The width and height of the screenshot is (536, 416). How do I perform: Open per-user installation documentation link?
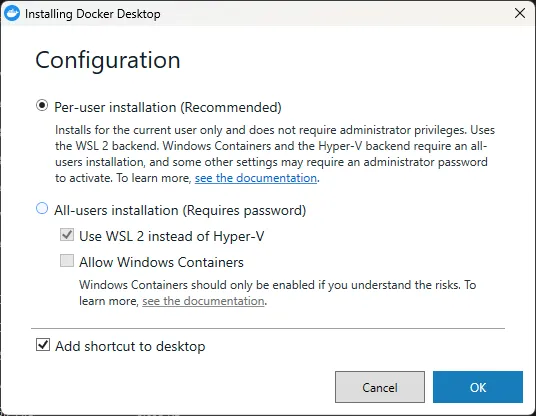coord(256,178)
